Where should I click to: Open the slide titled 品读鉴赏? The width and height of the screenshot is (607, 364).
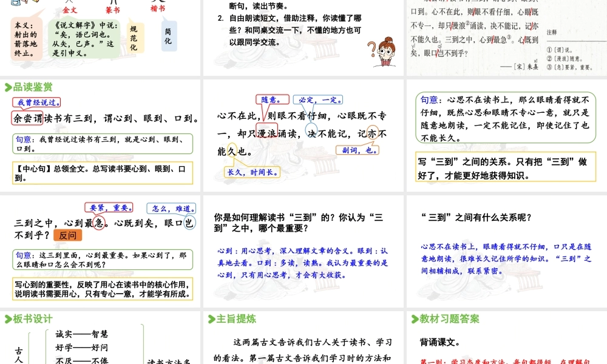[x=100, y=135]
